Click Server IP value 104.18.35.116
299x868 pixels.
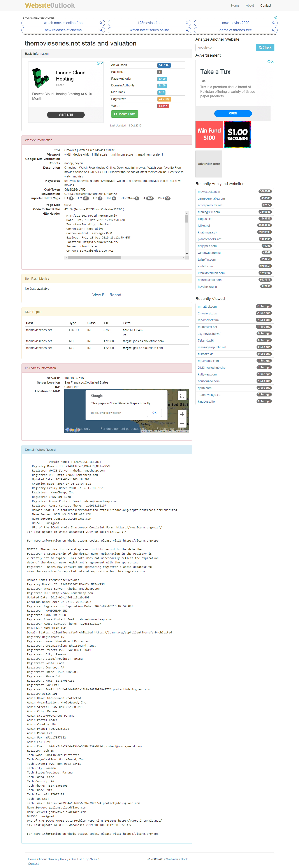click(74, 378)
